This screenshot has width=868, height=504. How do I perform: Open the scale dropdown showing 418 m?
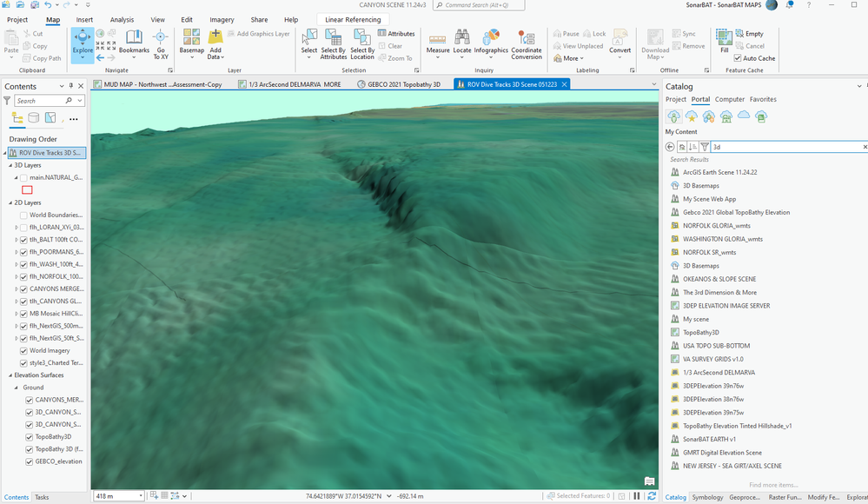[140, 496]
